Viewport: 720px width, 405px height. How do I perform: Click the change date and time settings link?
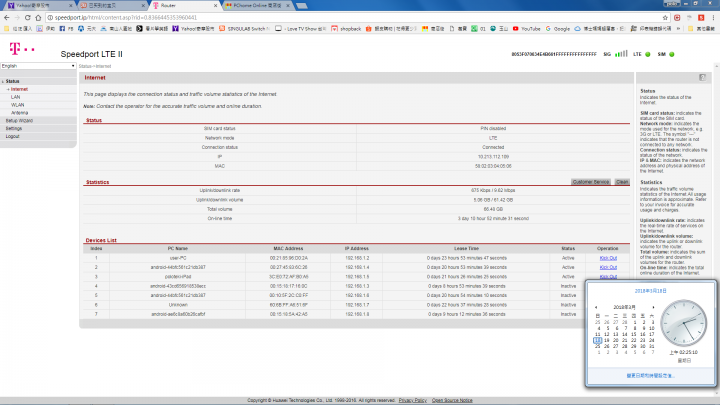650,376
